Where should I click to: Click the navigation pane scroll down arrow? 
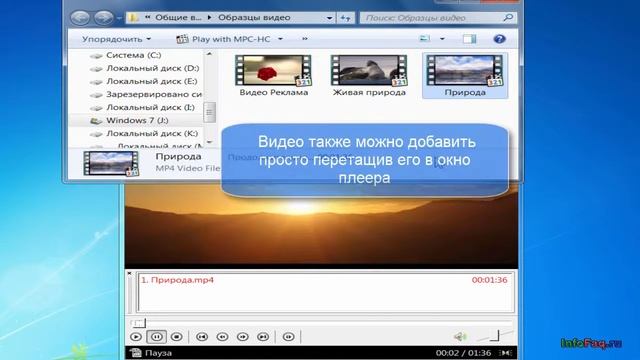(209, 142)
